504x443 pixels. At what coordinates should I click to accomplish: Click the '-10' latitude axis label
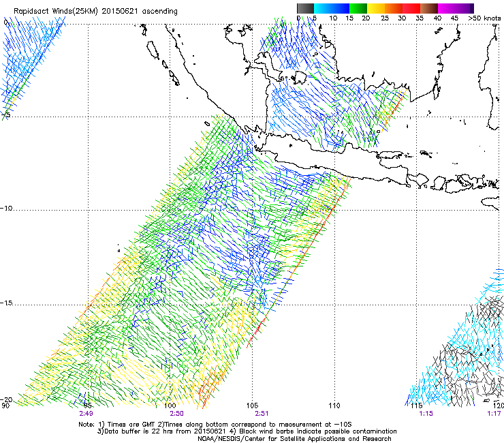[x=6, y=208]
